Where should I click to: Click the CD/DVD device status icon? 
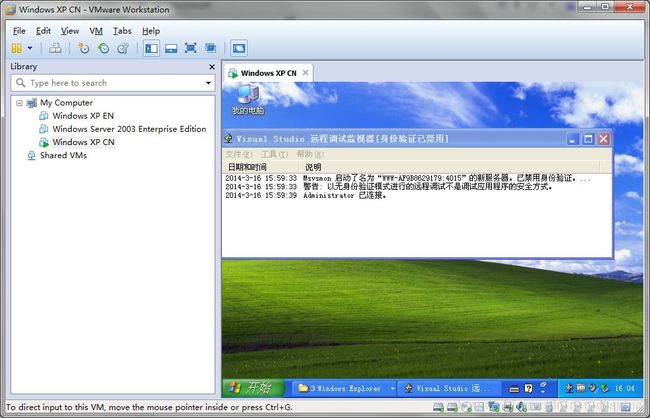coord(466,407)
